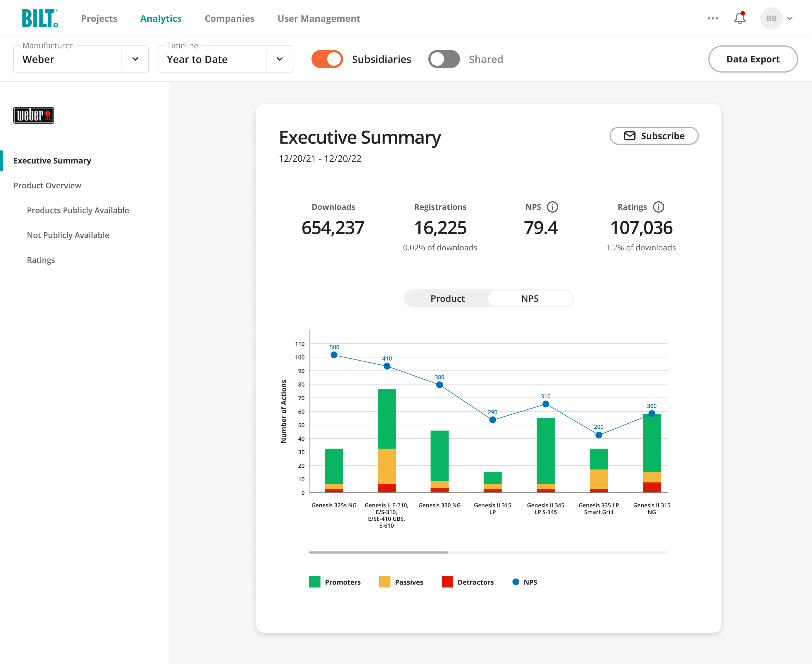Viewport: 812px width, 664px height.
Task: Open Product Overview in the sidebar
Action: click(47, 186)
